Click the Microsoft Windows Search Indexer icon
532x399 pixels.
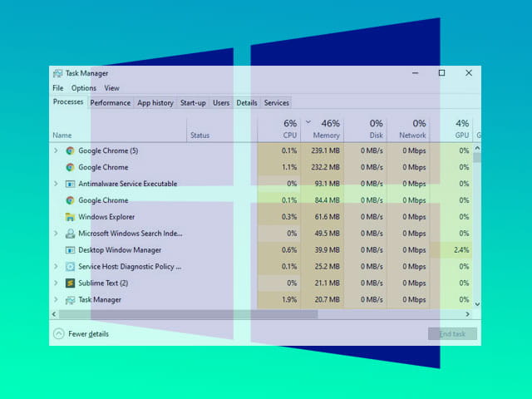70,234
